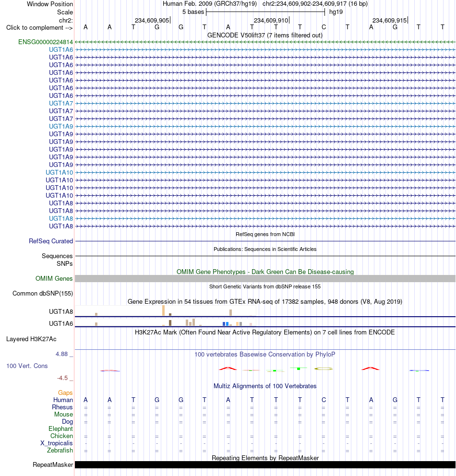Click the 234,609,910 position label
456x476 pixels.
pos(271,20)
